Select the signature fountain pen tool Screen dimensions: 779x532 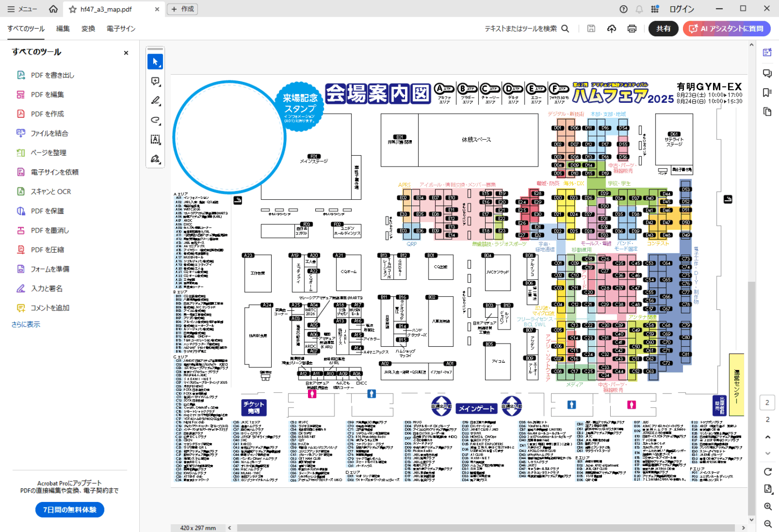click(155, 159)
